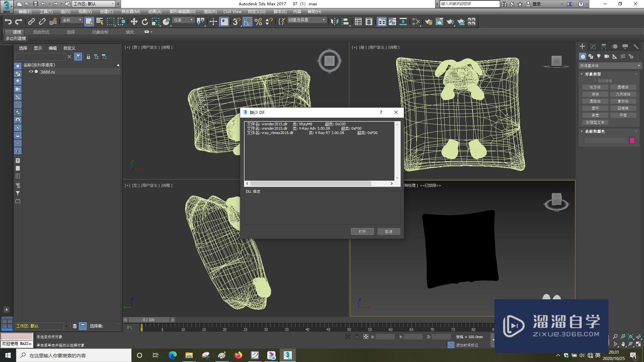The image size is (644, 362).
Task: Click the object name input field
Action: click(x=605, y=140)
